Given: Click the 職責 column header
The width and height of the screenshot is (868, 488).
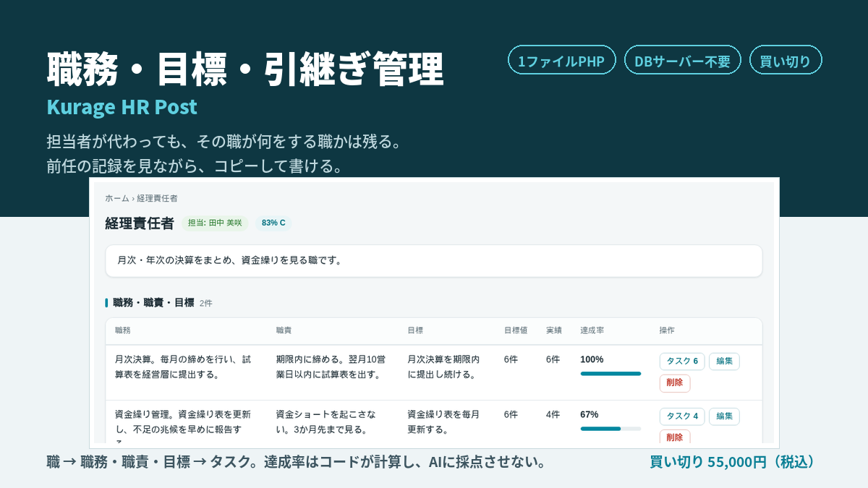Looking at the screenshot, I should coord(284,330).
